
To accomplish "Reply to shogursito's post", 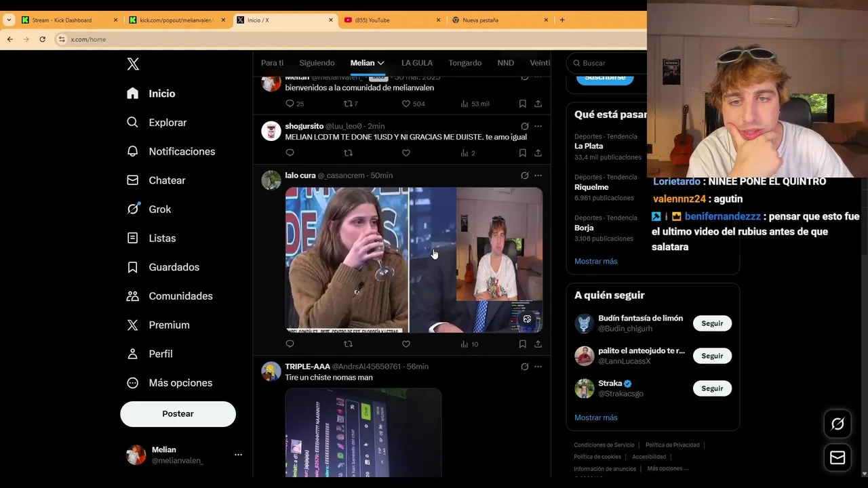I will (x=290, y=153).
